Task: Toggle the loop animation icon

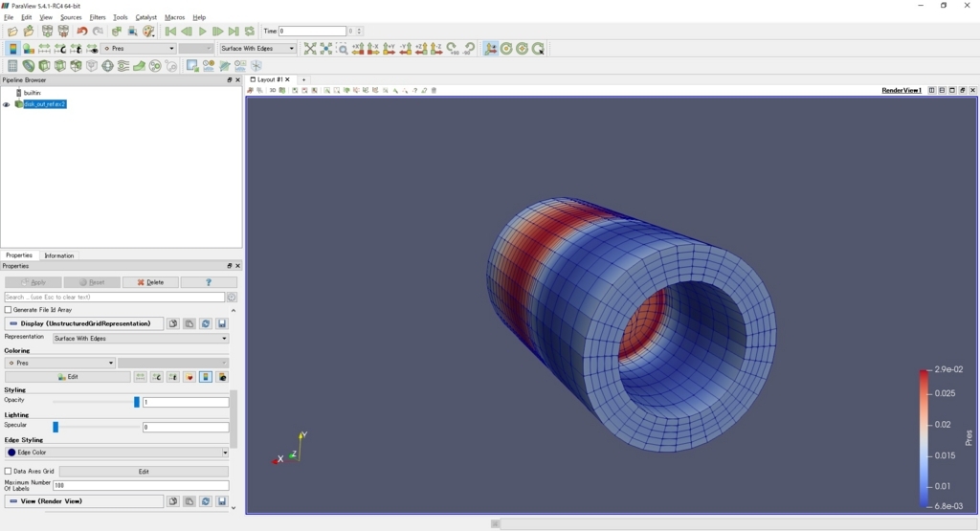Action: (x=250, y=32)
